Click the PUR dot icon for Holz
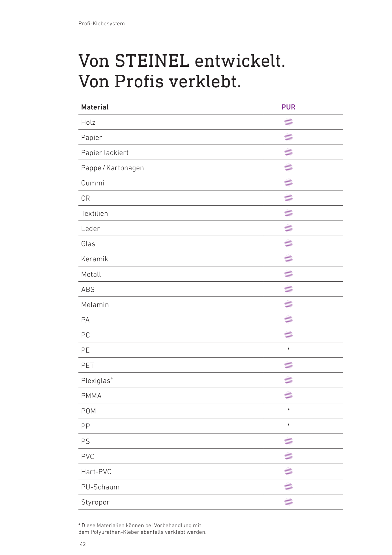 tap(288, 122)
